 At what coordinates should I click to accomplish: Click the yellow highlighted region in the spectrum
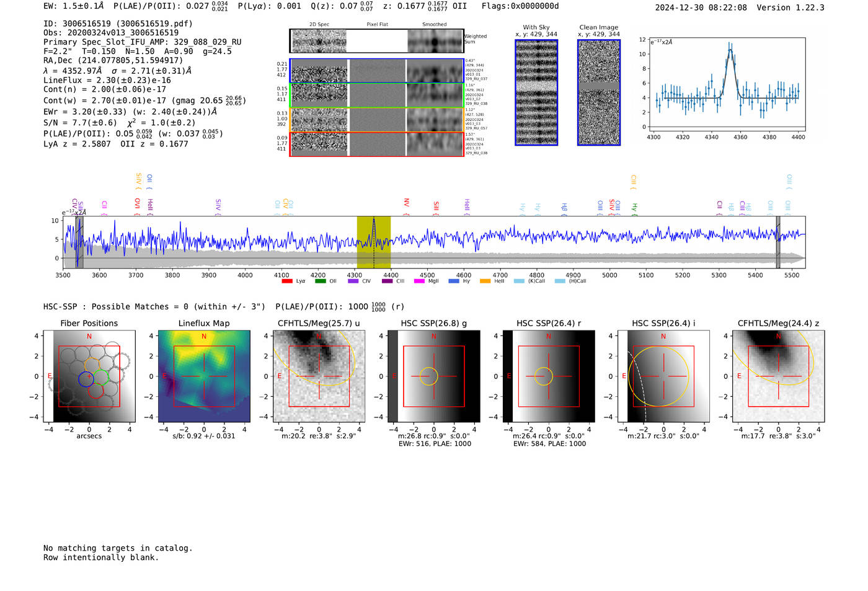coord(374,242)
